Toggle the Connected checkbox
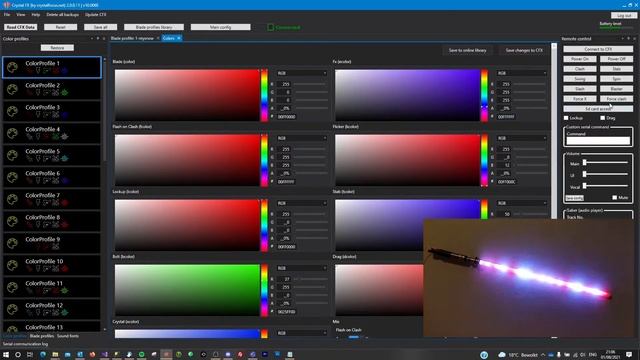Viewport: 640px width, 360px height. pos(271,27)
